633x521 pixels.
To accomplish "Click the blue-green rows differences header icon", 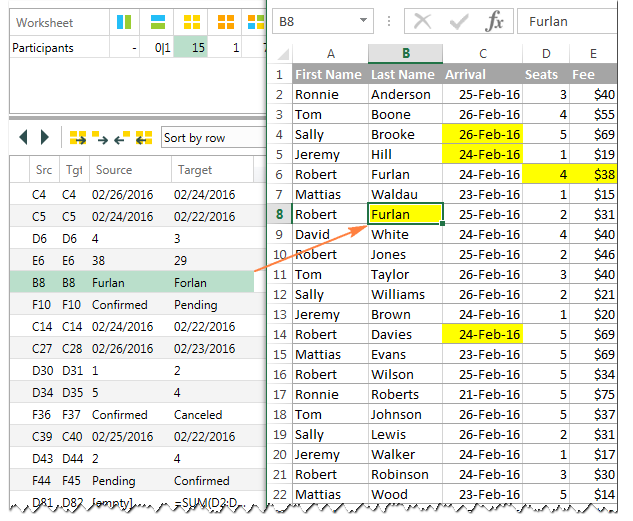I will 157,22.
